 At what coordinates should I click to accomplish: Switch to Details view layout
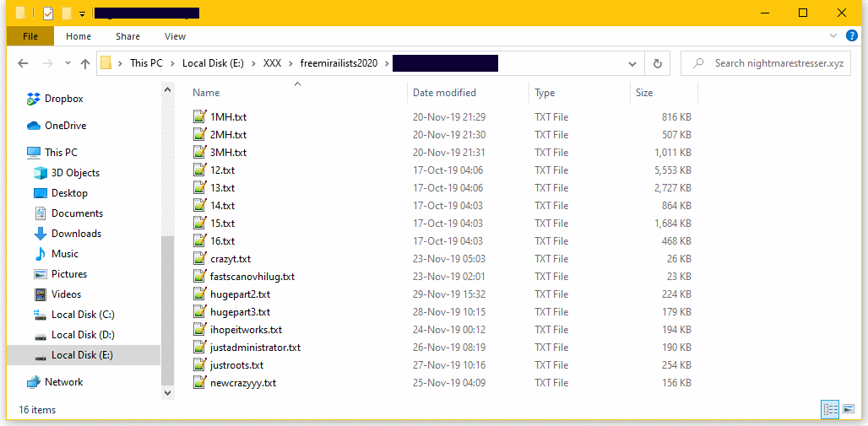(830, 409)
